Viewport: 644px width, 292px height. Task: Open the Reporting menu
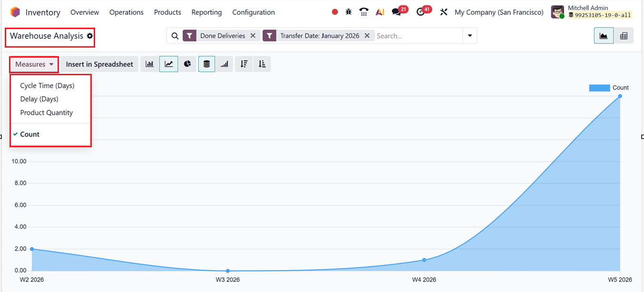(206, 12)
